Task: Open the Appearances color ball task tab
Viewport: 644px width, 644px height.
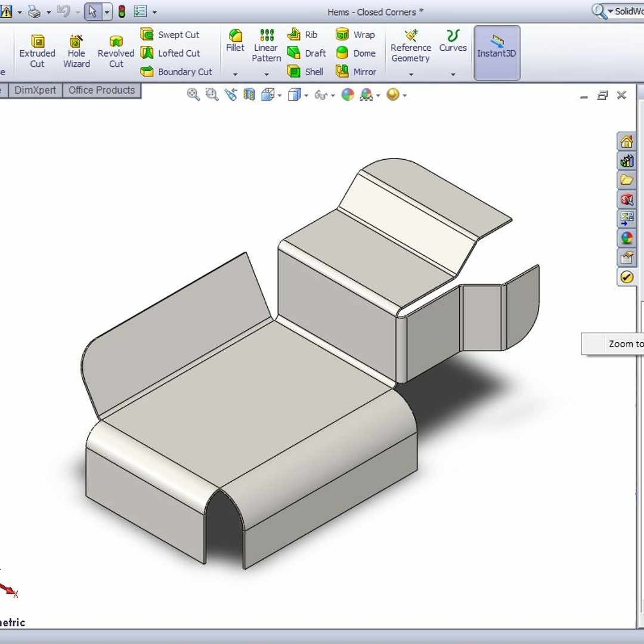Action: tap(626, 238)
